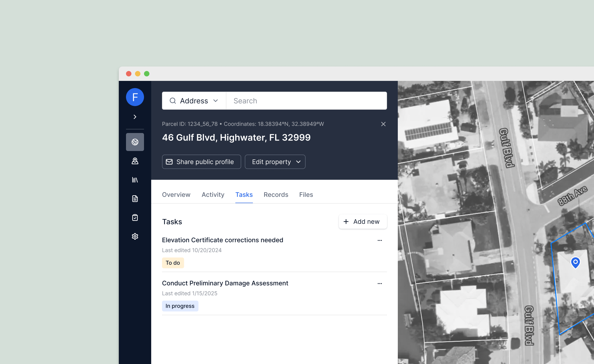The image size is (594, 364).
Task: Switch to the Records tab
Action: click(x=276, y=195)
